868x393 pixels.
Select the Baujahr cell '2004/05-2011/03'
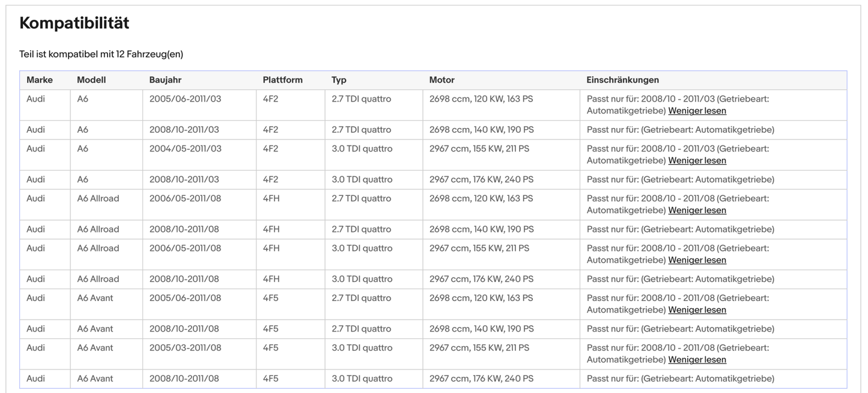185,149
